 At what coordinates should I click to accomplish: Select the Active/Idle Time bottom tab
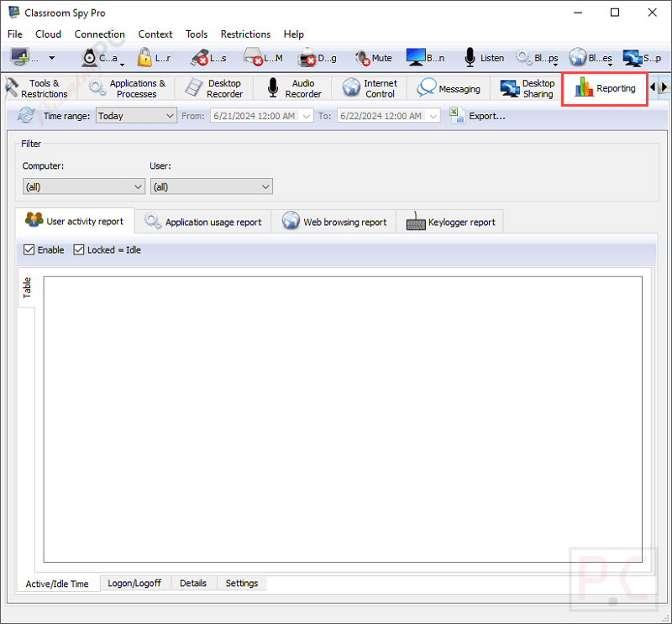tap(57, 584)
